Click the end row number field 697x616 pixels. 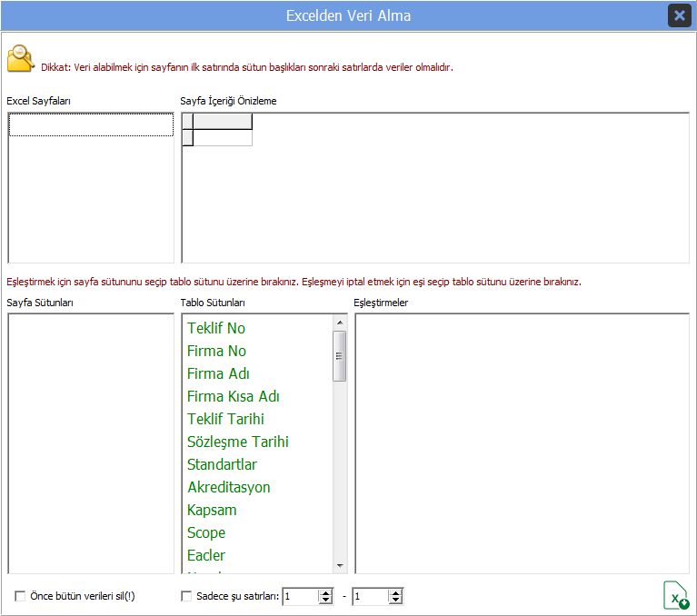[x=371, y=596]
